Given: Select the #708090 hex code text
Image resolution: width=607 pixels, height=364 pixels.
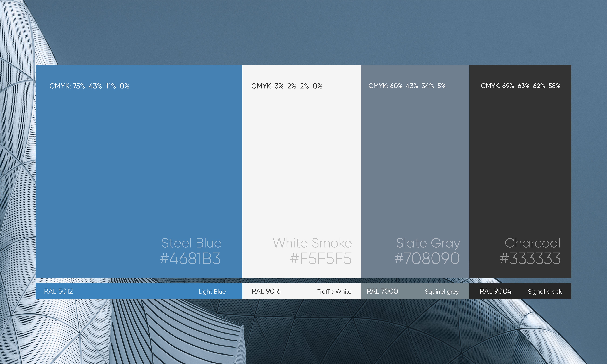Looking at the screenshot, I should (x=427, y=259).
